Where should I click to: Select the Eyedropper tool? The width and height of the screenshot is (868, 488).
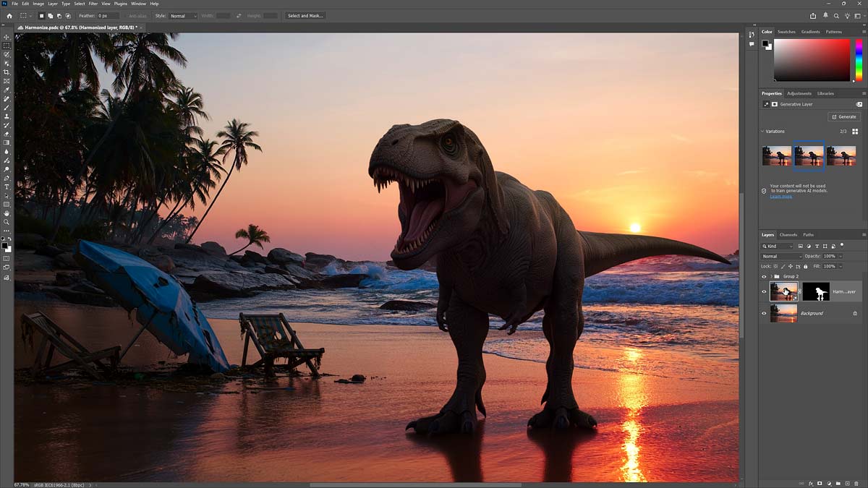[x=7, y=90]
